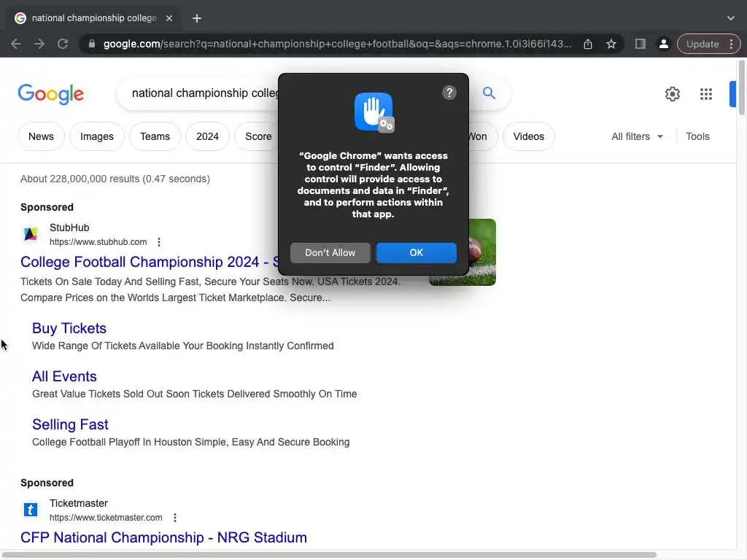The image size is (747, 560).
Task: Click the football image thumbnail
Action: (482, 252)
